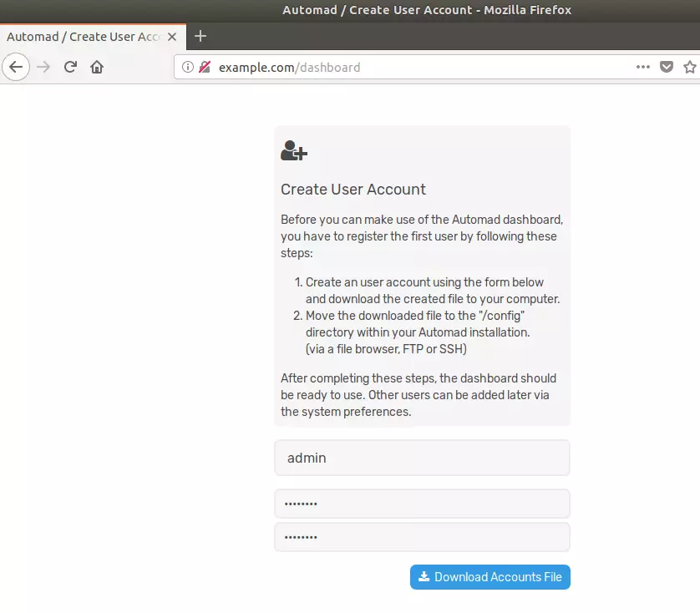Screen dimensions: 700x613
Task: Click the step "Move the downloaded file to the "/config""
Action: (415, 316)
